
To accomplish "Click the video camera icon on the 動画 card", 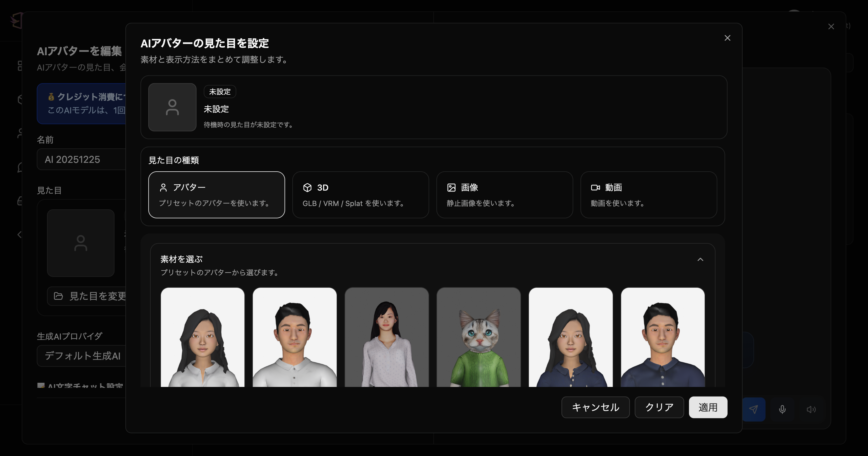I will pyautogui.click(x=596, y=188).
